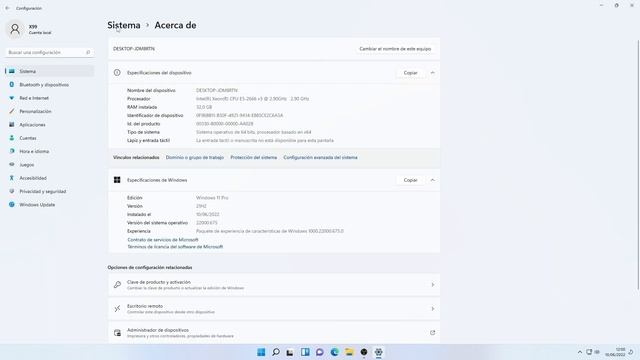Click the chevron on Clave de producto row
Viewport: 640px width, 360px height.
[x=432, y=285]
